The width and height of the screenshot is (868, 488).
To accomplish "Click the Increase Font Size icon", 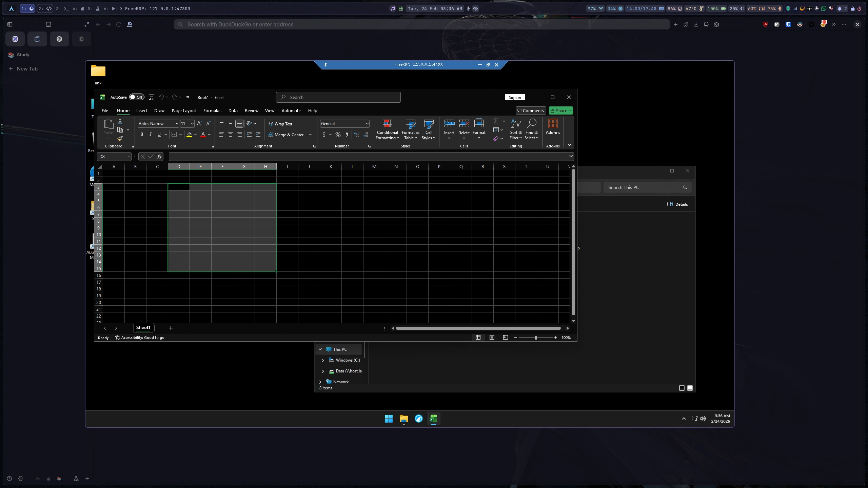I will click(199, 124).
